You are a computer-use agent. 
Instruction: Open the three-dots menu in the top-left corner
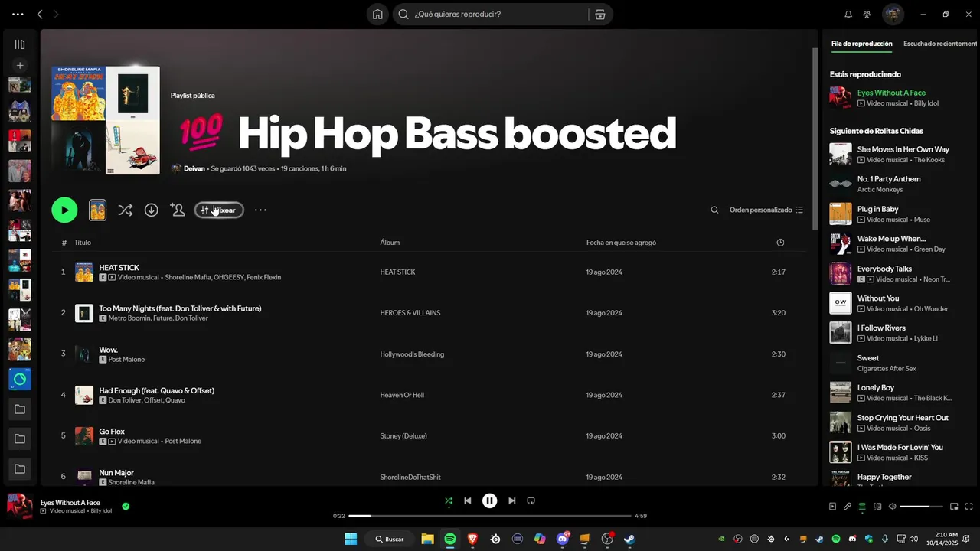pos(18,15)
